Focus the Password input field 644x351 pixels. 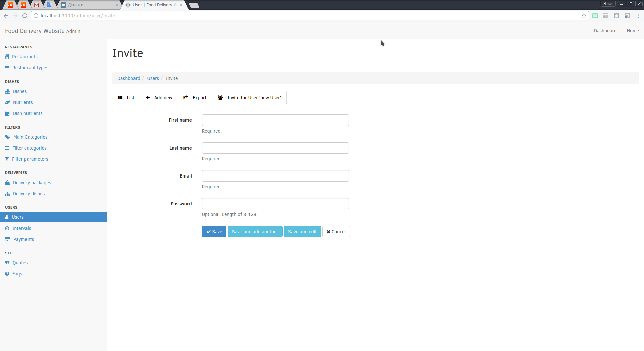pyautogui.click(x=275, y=204)
